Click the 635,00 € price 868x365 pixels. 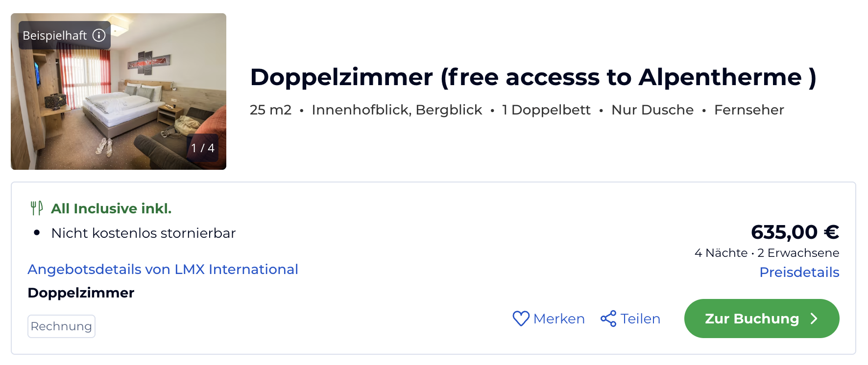[x=795, y=232]
